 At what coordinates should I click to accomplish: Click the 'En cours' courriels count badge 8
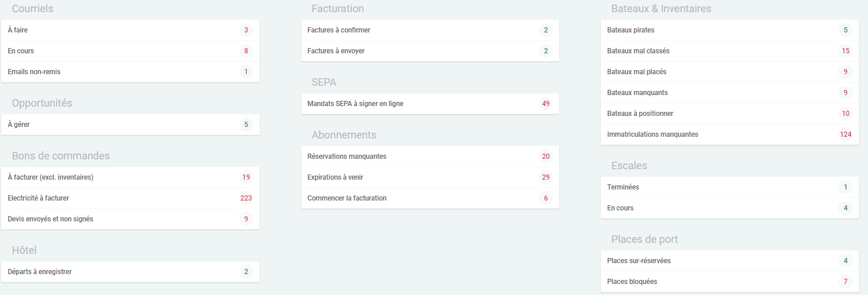(x=246, y=51)
